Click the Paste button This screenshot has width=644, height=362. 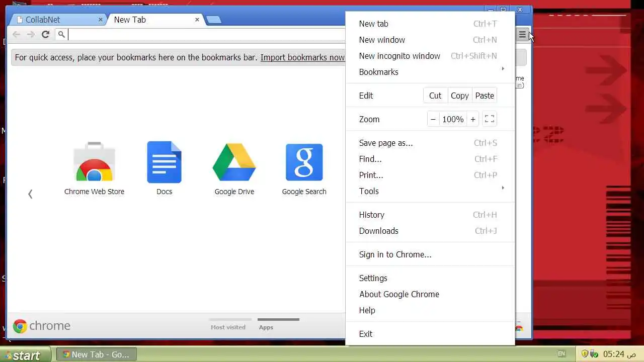point(485,96)
